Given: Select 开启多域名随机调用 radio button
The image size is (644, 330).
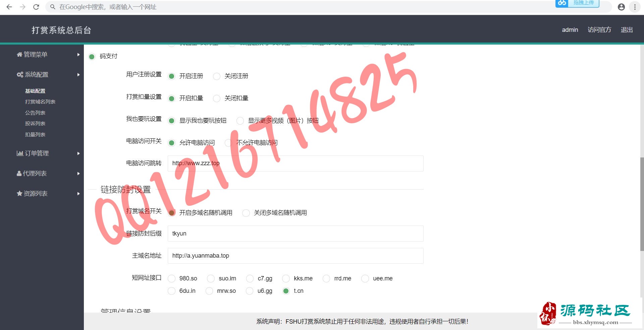Looking at the screenshot, I should coord(171,213).
